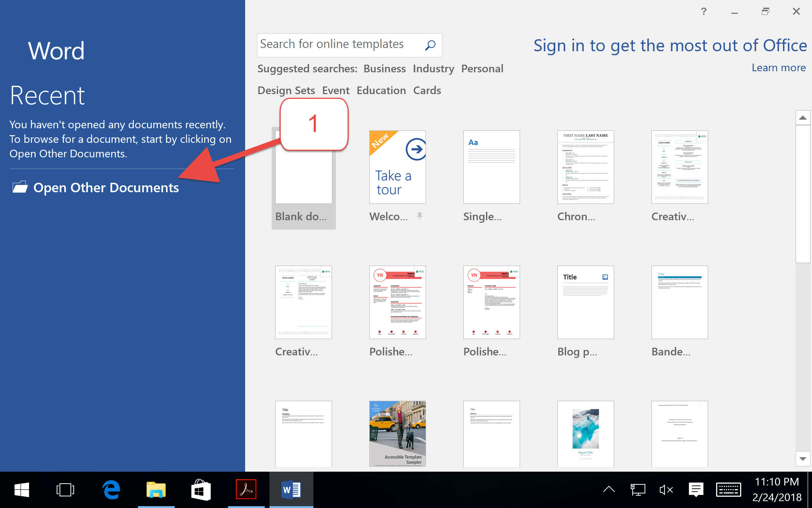
Task: Click the muted volume tray icon
Action: click(666, 490)
